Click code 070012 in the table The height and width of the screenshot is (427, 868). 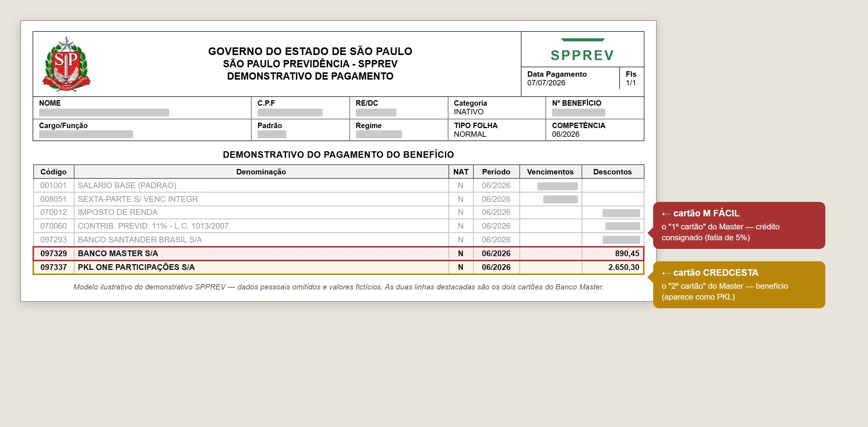[x=54, y=212]
